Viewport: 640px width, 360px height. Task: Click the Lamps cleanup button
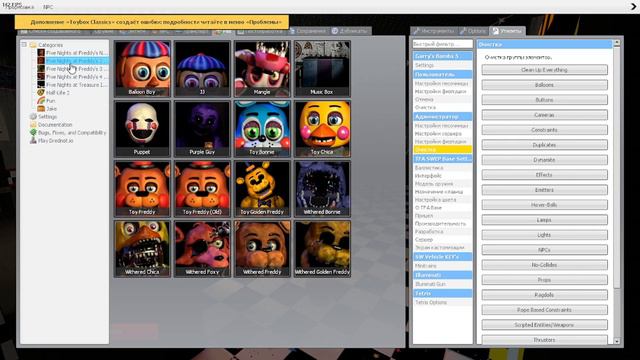(544, 220)
